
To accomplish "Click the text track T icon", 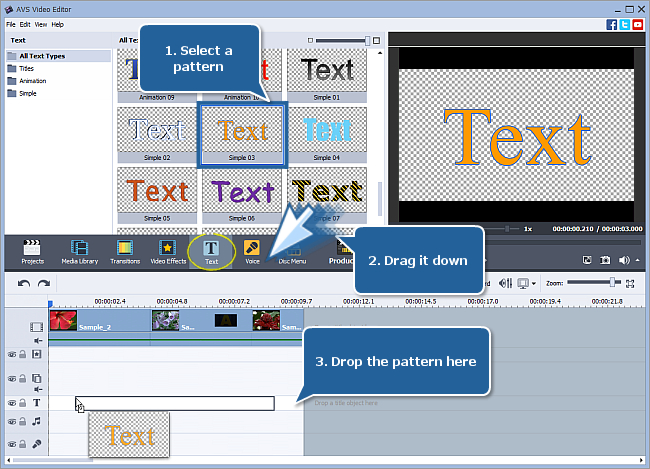I will [37, 403].
